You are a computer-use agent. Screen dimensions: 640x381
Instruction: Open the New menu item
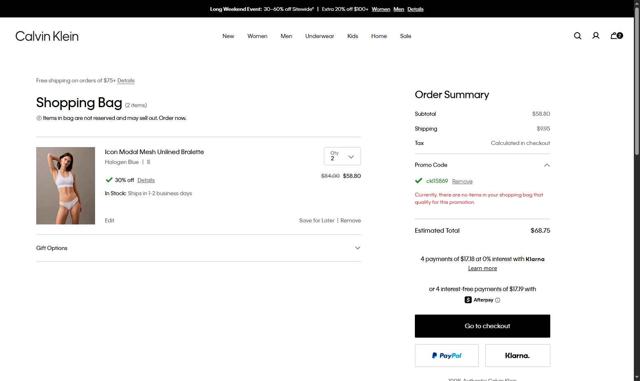pos(228,36)
